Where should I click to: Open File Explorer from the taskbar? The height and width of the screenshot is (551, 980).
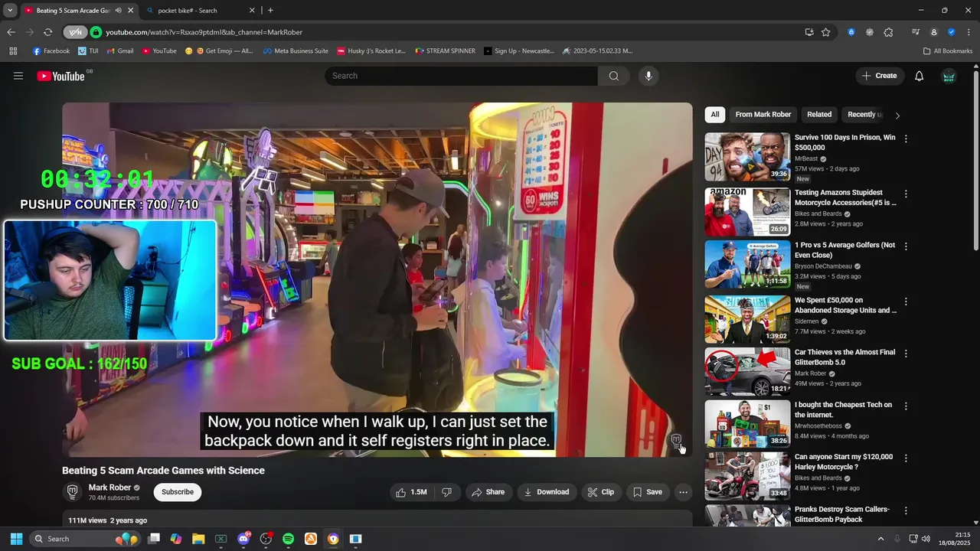pyautogui.click(x=198, y=539)
